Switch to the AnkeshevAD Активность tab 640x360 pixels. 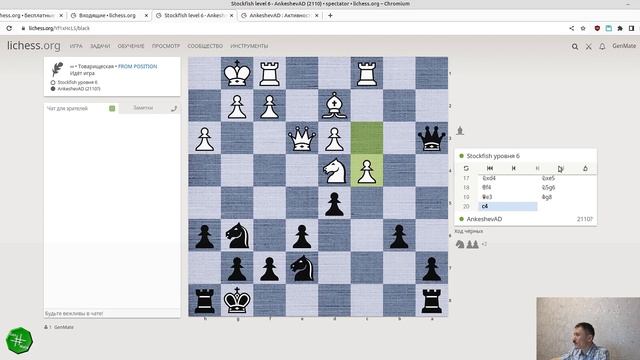point(279,15)
